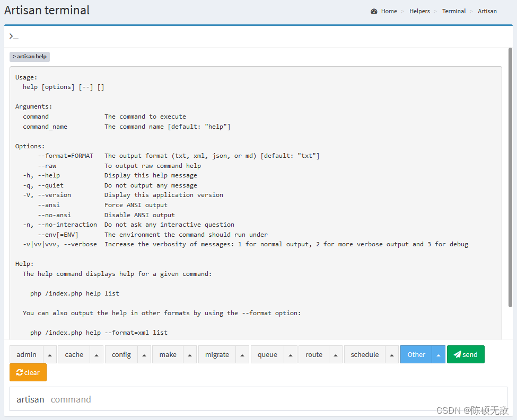Expand the cache dropdown caret
Image resolution: width=517 pixels, height=420 pixels.
pyautogui.click(x=97, y=355)
